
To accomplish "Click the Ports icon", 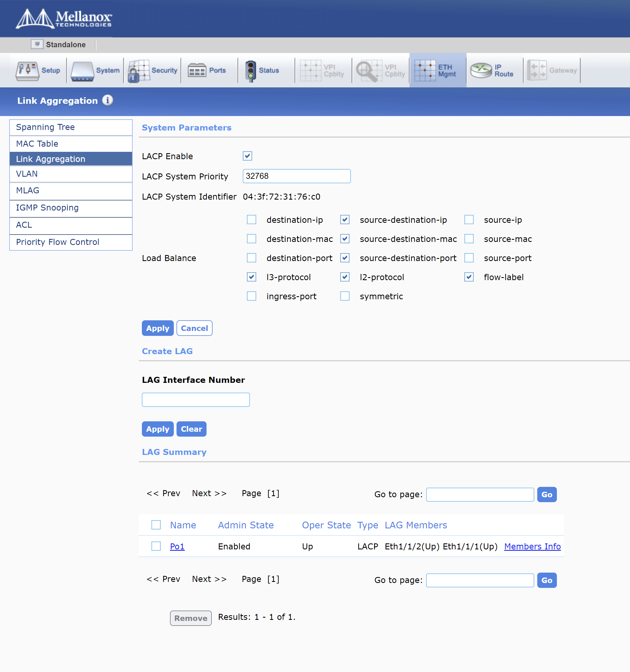I will 197,71.
